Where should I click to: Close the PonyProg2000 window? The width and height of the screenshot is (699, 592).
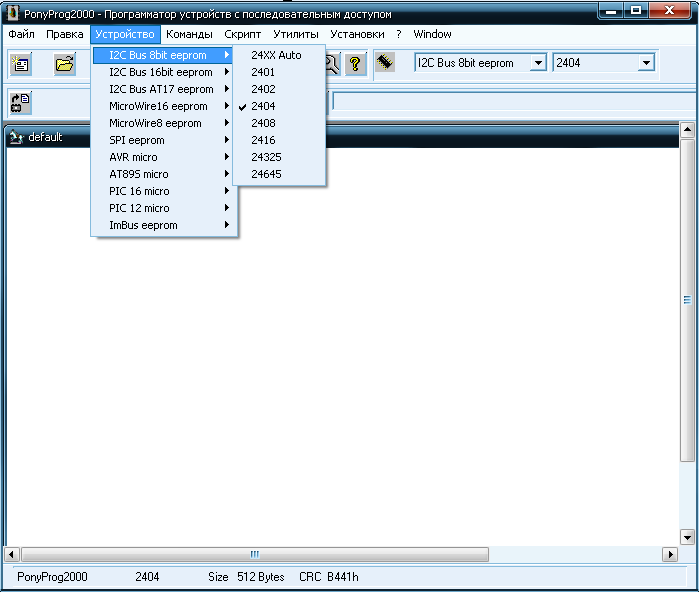coord(669,11)
